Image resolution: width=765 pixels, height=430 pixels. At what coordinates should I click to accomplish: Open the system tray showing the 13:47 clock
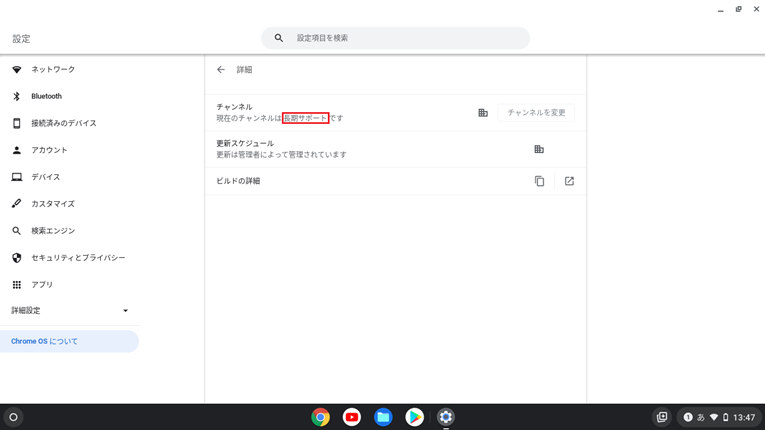(719, 417)
